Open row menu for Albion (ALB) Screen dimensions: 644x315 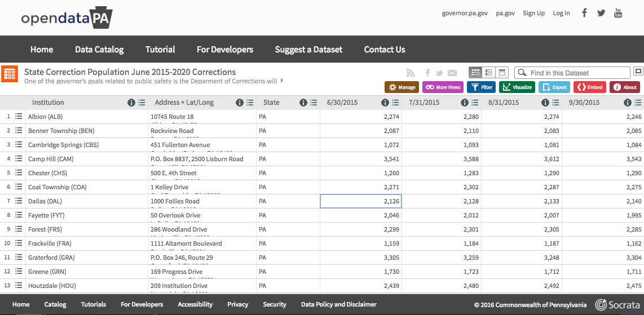(19, 117)
